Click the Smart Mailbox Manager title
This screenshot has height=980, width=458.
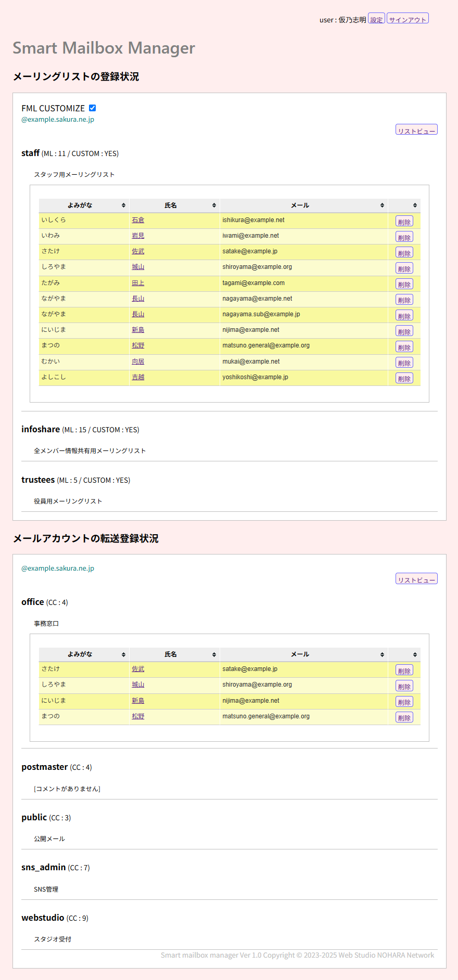[104, 48]
